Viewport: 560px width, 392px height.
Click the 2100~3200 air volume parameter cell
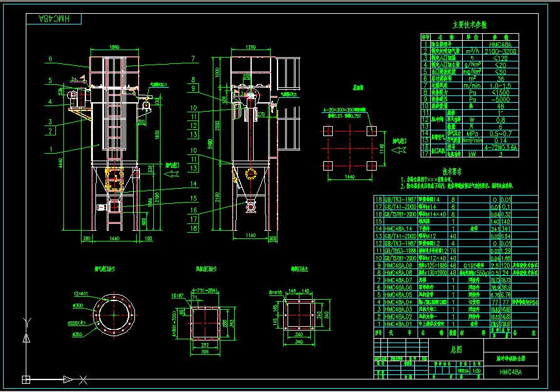click(x=500, y=51)
